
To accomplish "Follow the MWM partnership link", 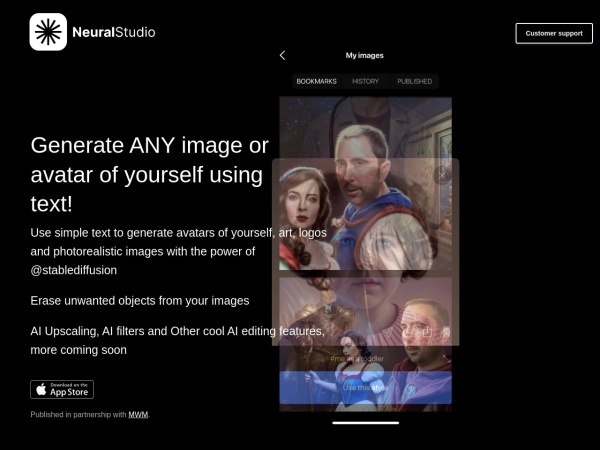I will pyautogui.click(x=138, y=414).
